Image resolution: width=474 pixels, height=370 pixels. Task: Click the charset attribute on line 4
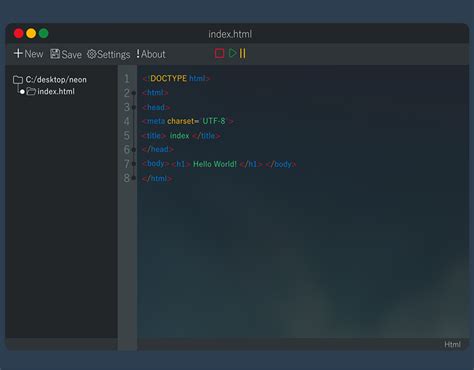pos(182,121)
